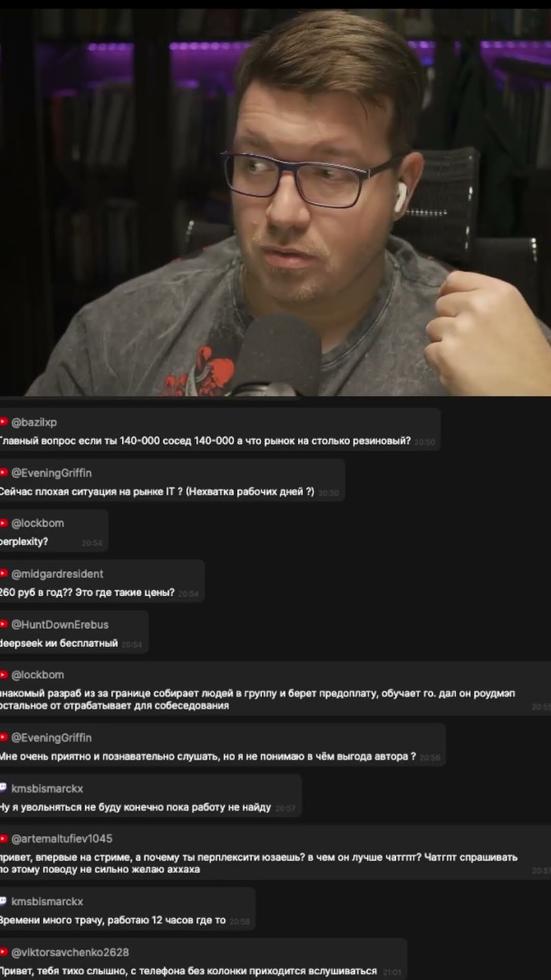This screenshot has height=980, width=551.
Task: Click YouTube icon beside @midgardresident
Action: [3, 573]
